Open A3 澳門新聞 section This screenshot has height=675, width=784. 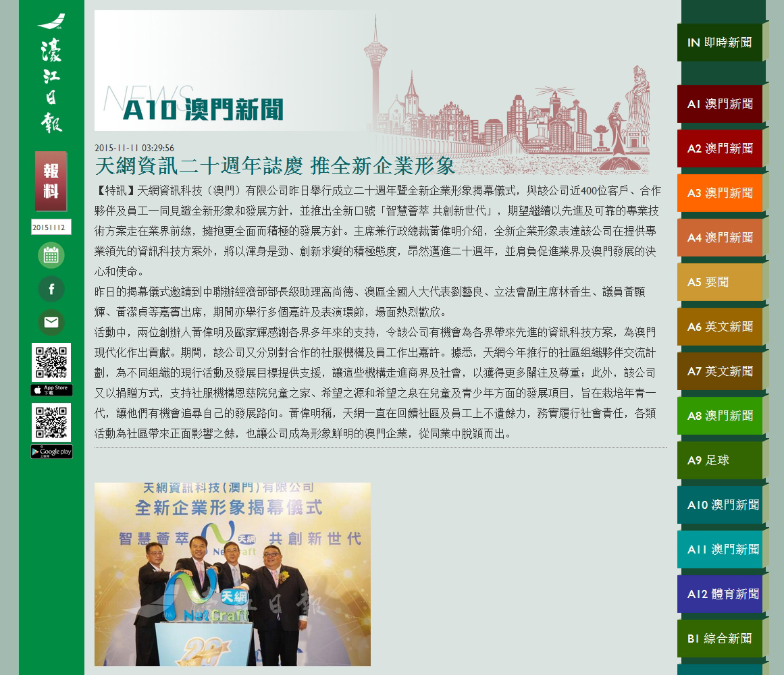tap(719, 193)
